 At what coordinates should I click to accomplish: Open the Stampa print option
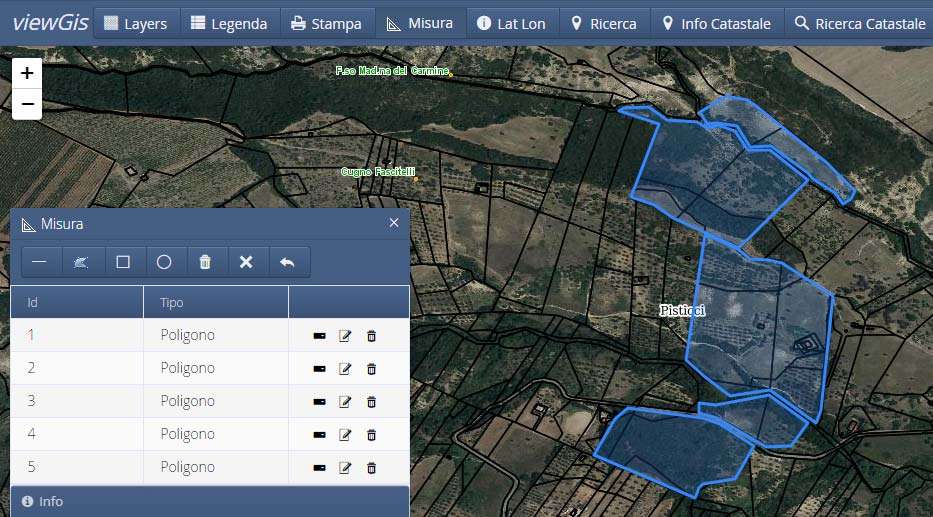pyautogui.click(x=326, y=23)
